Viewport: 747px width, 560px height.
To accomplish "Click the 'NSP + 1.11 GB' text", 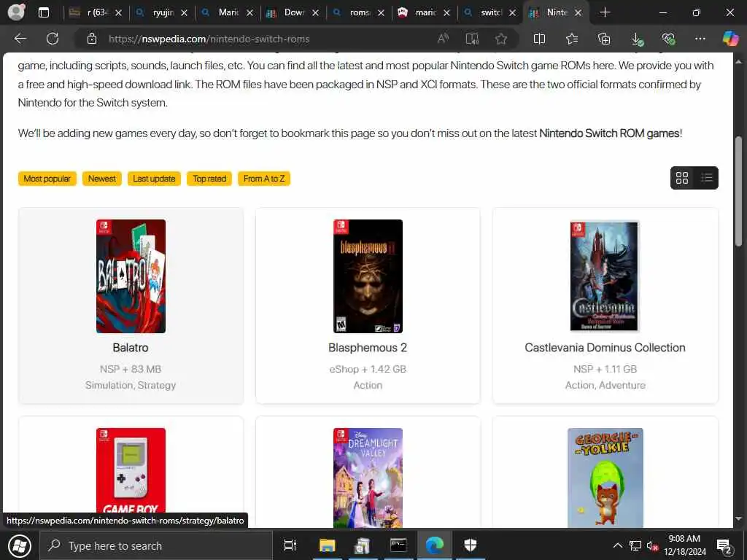I will 605,369.
